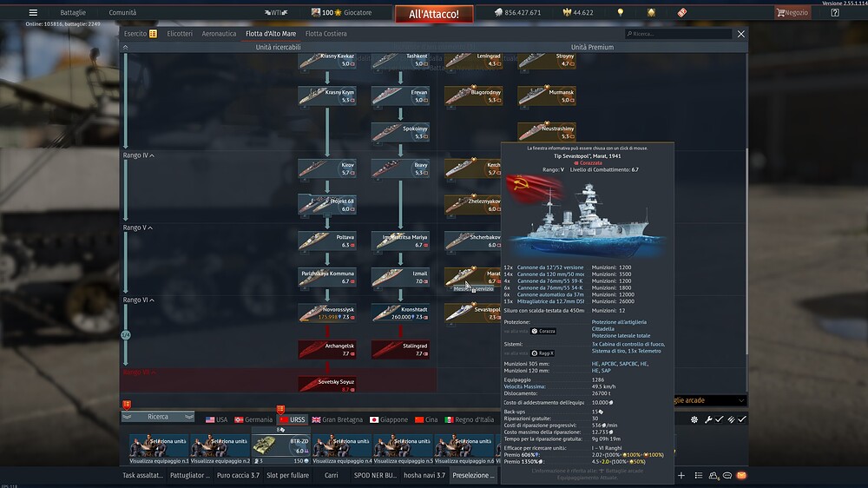The image size is (868, 488).
Task: Click the list icon beside Esercito
Action: click(x=154, y=34)
